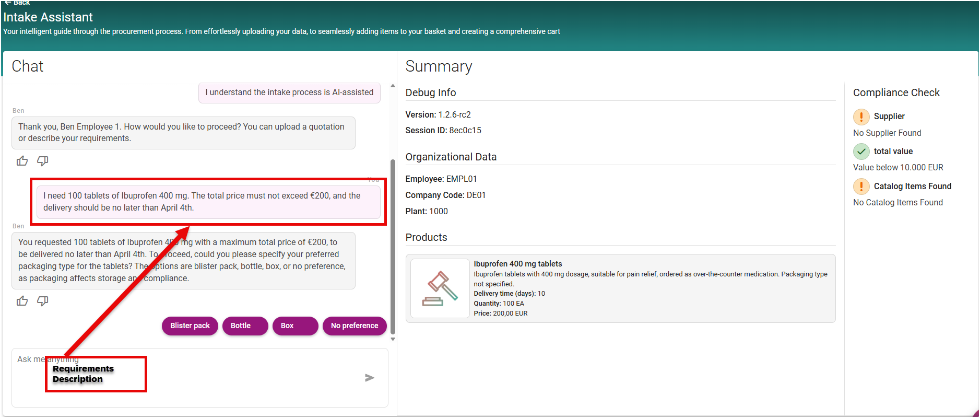Dislike the 'How would you like to proceed' reply
The width and height of the screenshot is (980, 418).
pyautogui.click(x=43, y=161)
